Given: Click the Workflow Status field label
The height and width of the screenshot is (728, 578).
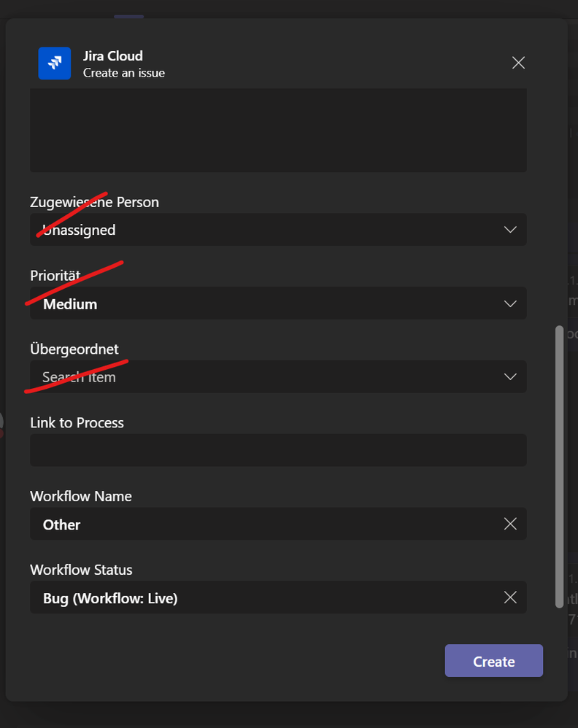Looking at the screenshot, I should [81, 570].
